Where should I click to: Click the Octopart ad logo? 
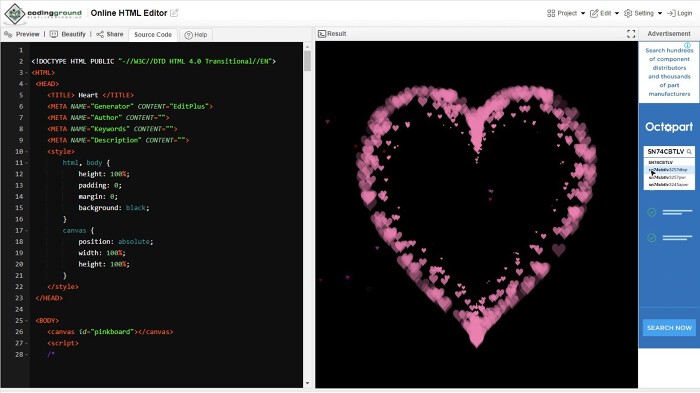pos(669,127)
